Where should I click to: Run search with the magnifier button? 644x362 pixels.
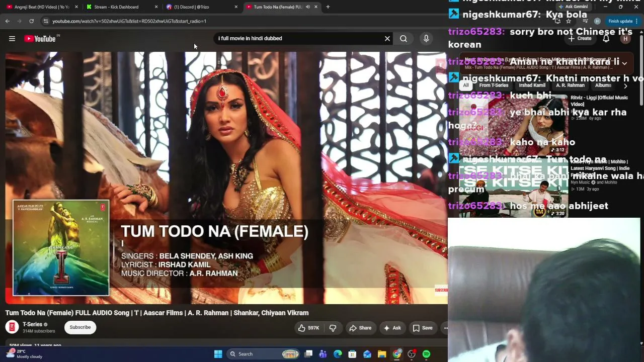(404, 39)
